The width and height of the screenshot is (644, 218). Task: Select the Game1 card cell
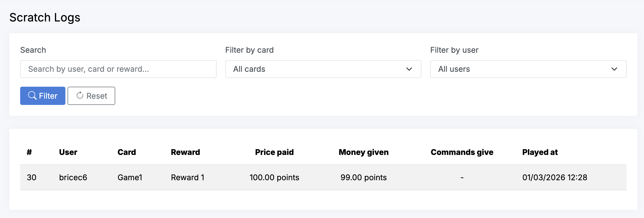[130, 177]
